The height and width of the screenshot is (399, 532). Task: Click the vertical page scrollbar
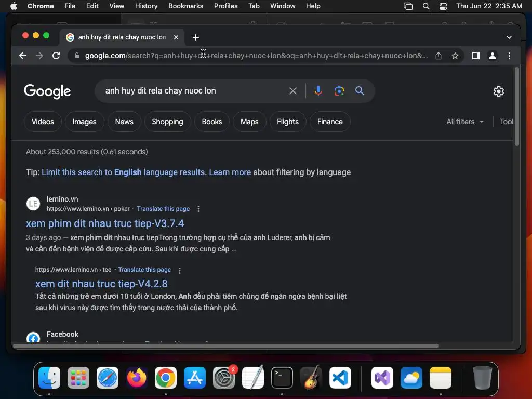point(517,107)
